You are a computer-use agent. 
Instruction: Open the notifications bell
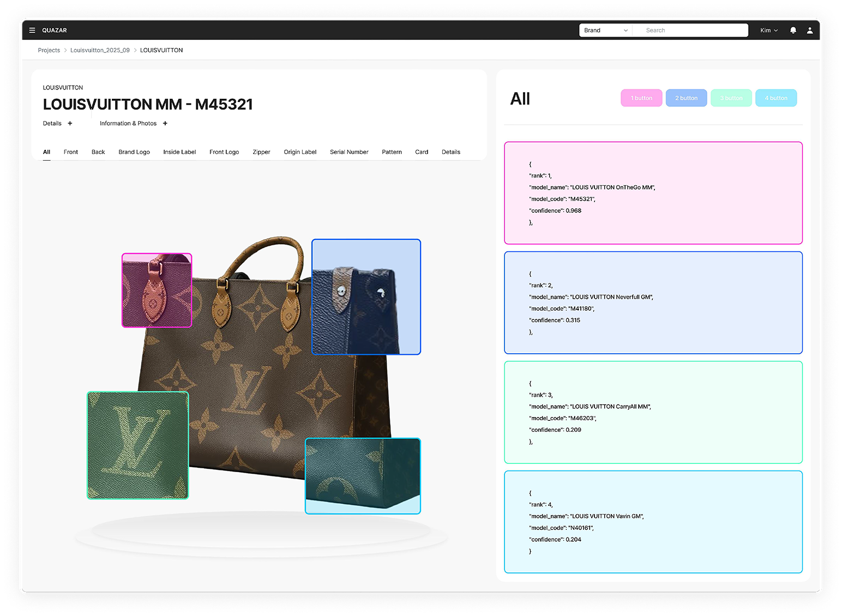coord(793,31)
